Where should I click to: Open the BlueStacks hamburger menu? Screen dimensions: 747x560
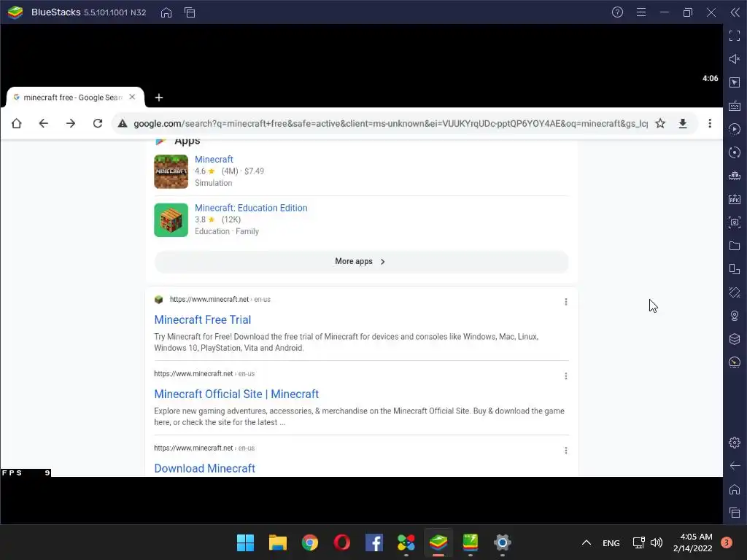coord(641,12)
